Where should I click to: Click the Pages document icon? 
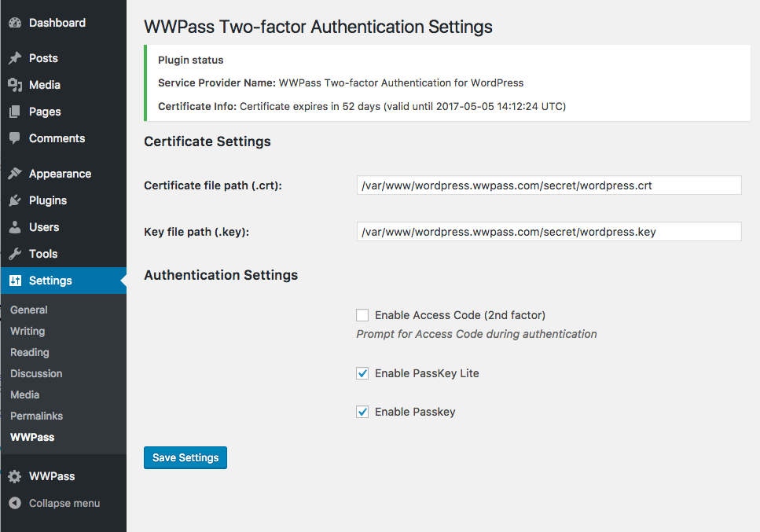[15, 112]
